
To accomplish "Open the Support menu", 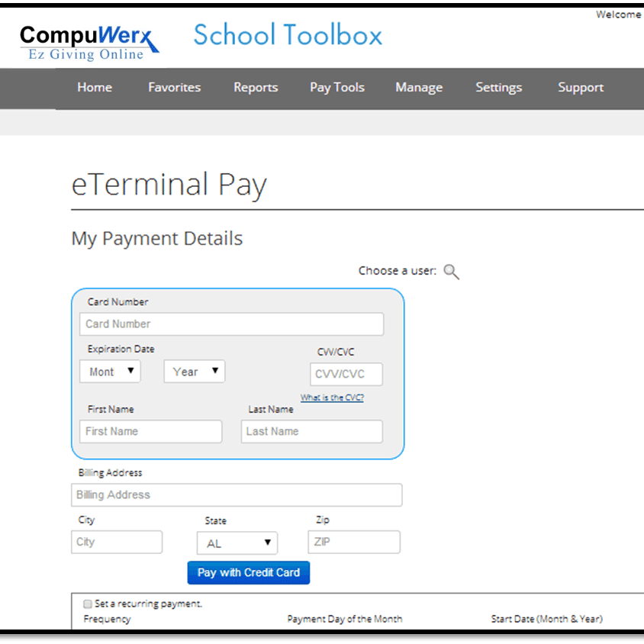I will pyautogui.click(x=581, y=88).
